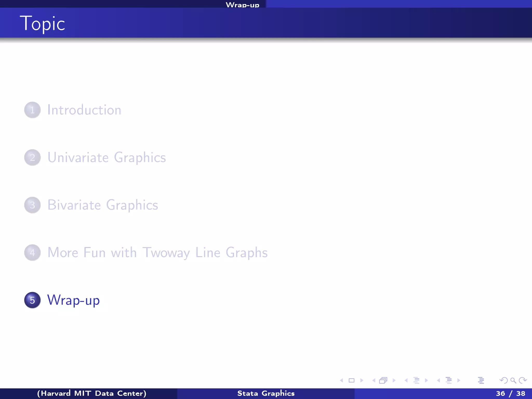Go to the previous section arrow

pos(438,381)
